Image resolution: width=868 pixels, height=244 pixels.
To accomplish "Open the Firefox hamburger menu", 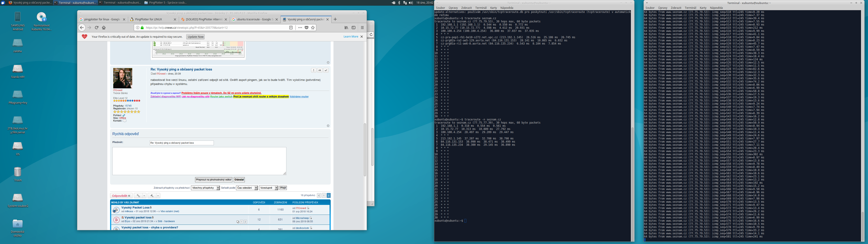I will 362,28.
